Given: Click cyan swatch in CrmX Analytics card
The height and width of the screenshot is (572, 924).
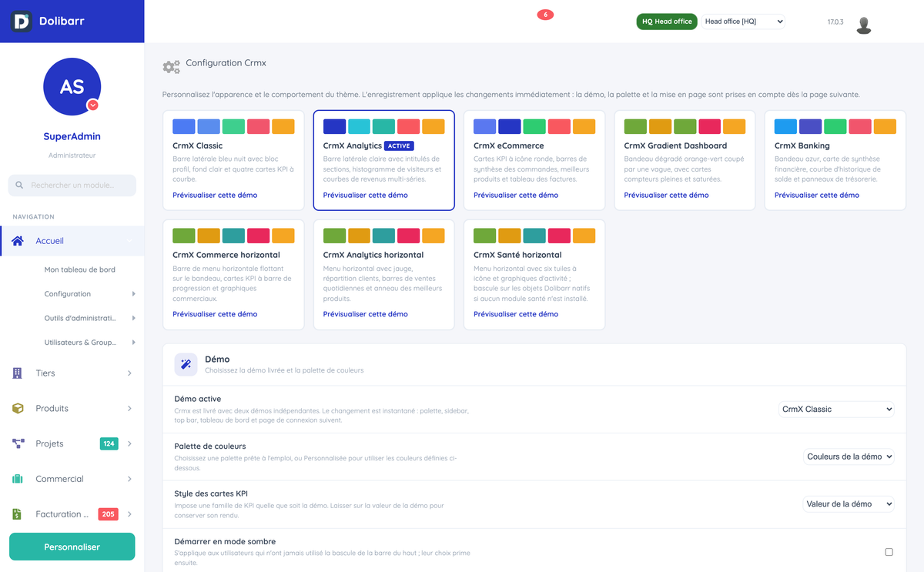Looking at the screenshot, I should tap(359, 127).
